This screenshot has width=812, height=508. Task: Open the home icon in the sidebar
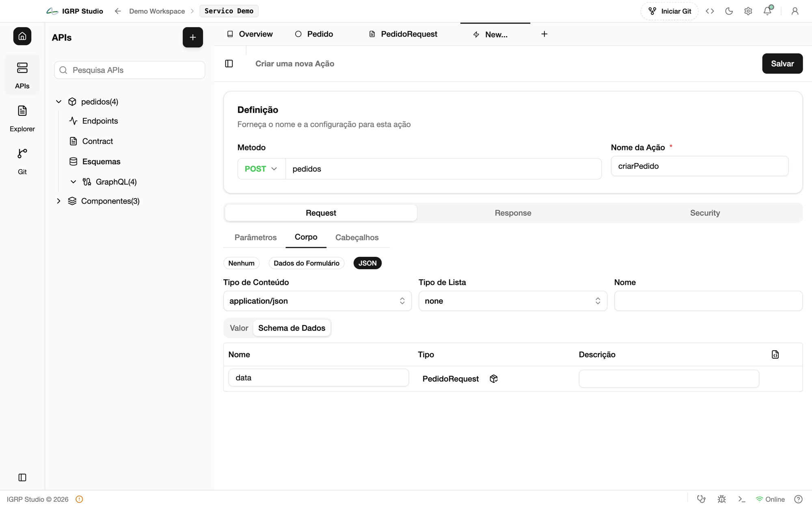coord(22,36)
